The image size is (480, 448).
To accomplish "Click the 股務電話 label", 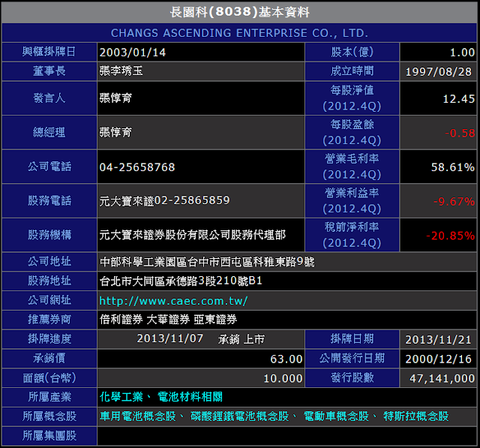I will 49,201.
